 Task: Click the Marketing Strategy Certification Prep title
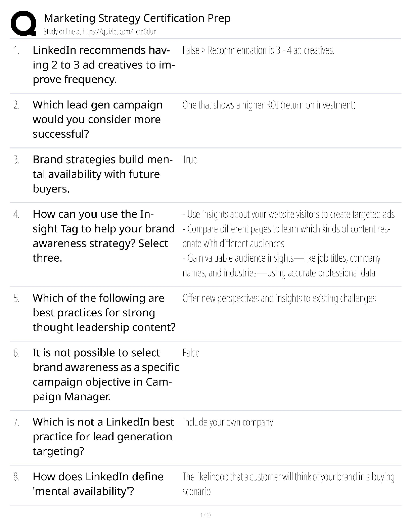pyautogui.click(x=137, y=18)
